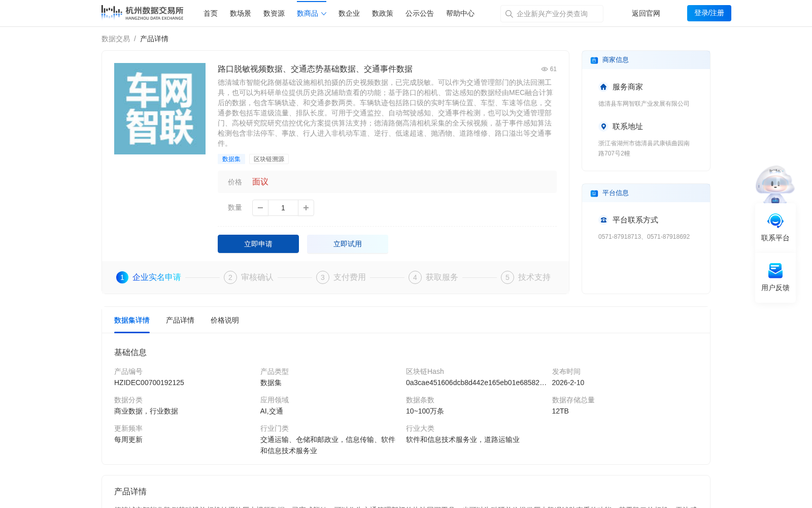812x508 pixels.
Task: Switch to the 价格说明 tab
Action: (x=225, y=320)
